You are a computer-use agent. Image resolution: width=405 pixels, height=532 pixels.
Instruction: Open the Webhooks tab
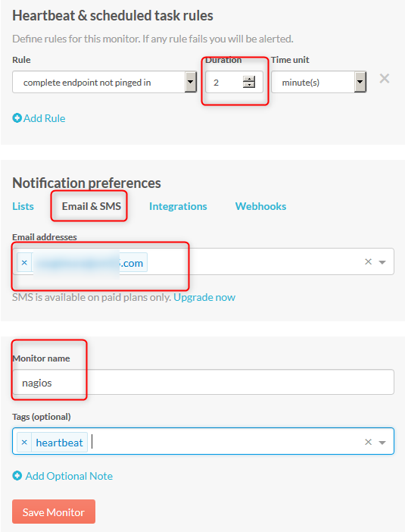point(260,206)
